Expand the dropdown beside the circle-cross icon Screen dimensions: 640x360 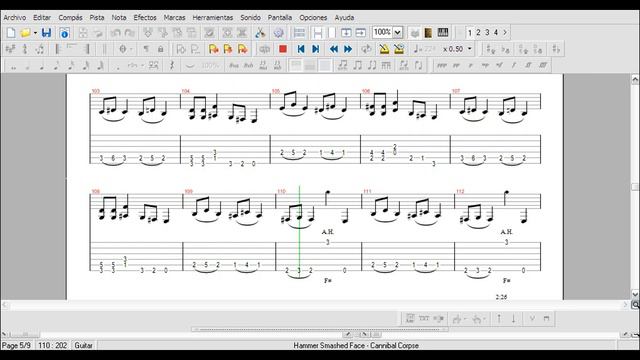[131, 49]
